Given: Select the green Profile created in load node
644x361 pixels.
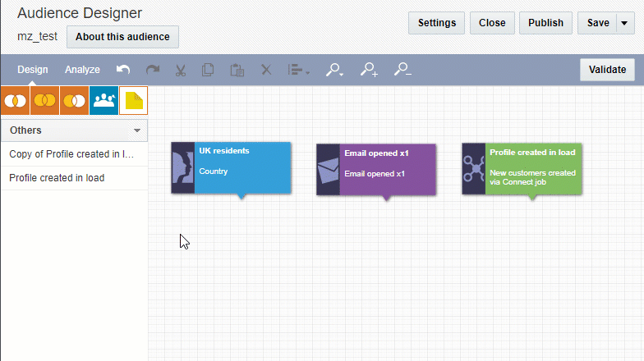Looking at the screenshot, I should [522, 169].
